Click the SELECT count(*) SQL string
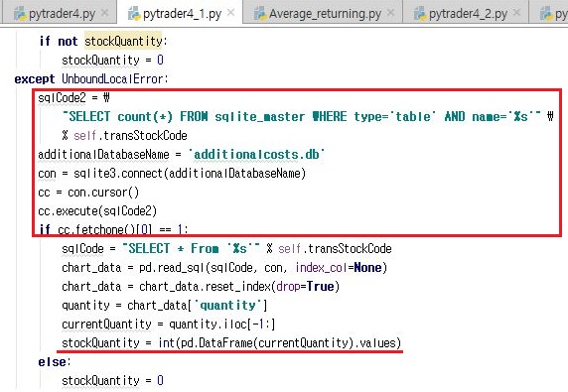The image size is (568, 392). 302,116
